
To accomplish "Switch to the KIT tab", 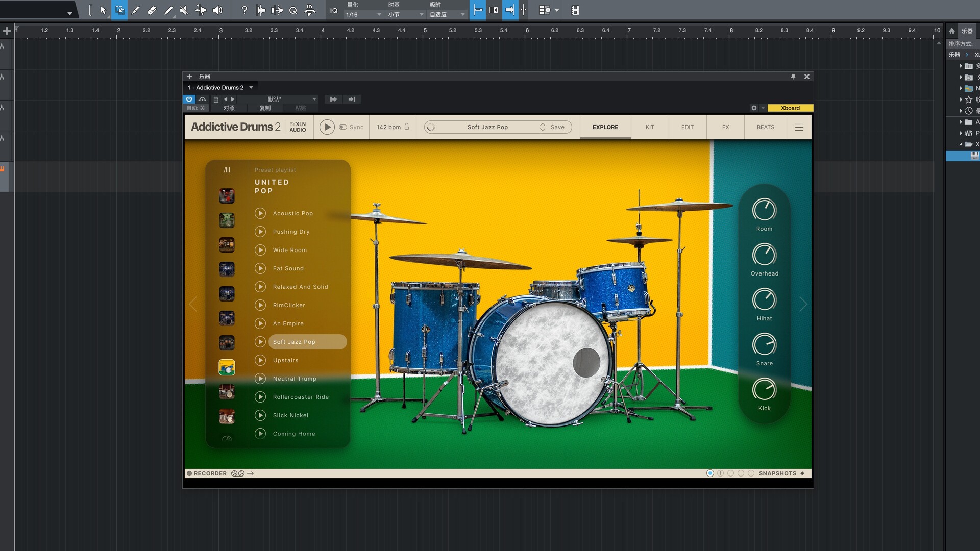I will pyautogui.click(x=649, y=127).
